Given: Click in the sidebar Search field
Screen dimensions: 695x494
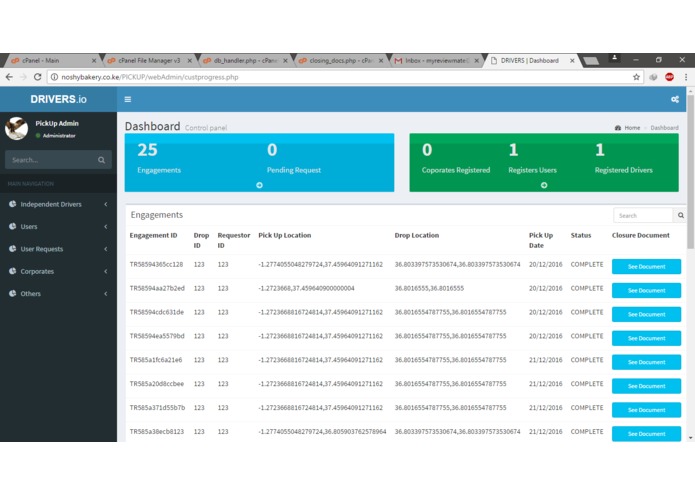Looking at the screenshot, I should point(51,160).
